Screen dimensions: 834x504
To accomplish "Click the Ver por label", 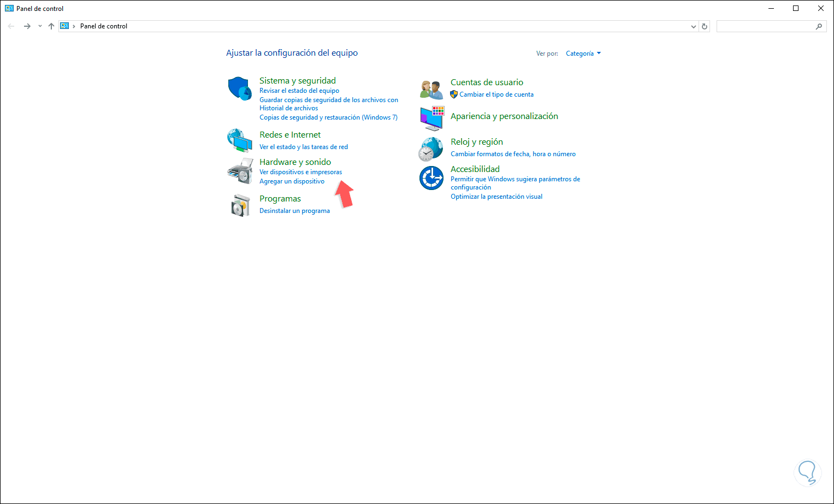I will point(547,54).
